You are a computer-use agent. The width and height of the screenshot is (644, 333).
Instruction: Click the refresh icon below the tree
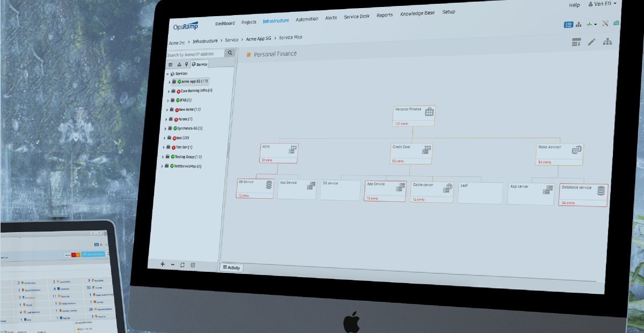point(182,265)
